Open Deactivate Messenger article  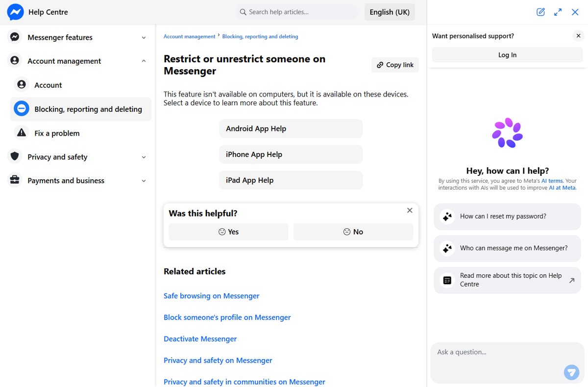tap(200, 339)
